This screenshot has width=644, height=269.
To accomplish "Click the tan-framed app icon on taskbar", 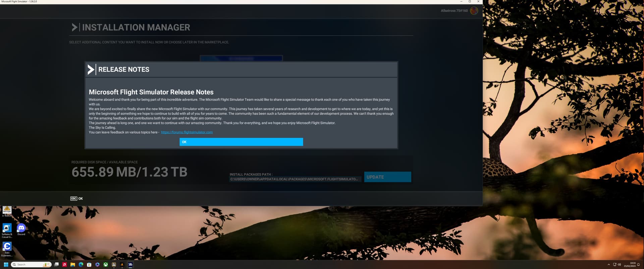I will (x=114, y=265).
